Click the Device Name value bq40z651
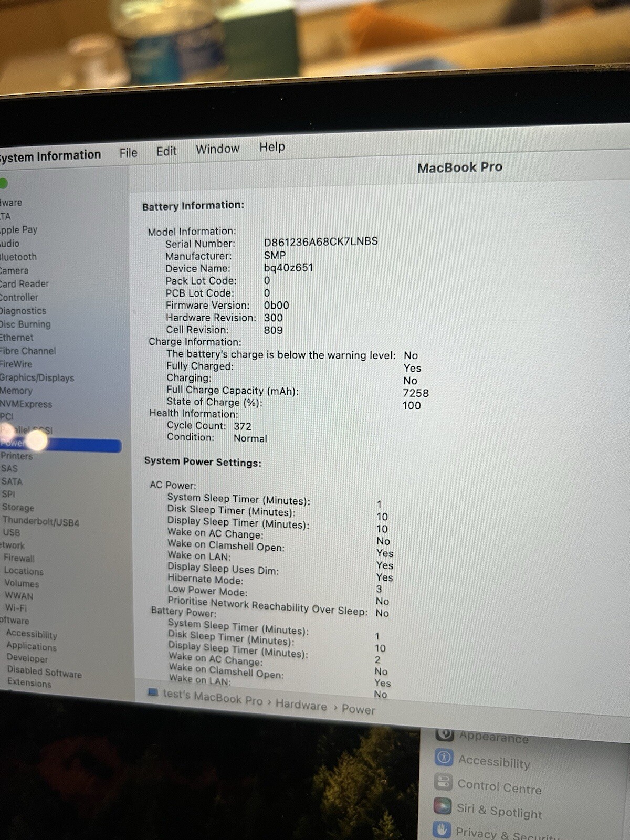This screenshot has width=630, height=840. (288, 267)
